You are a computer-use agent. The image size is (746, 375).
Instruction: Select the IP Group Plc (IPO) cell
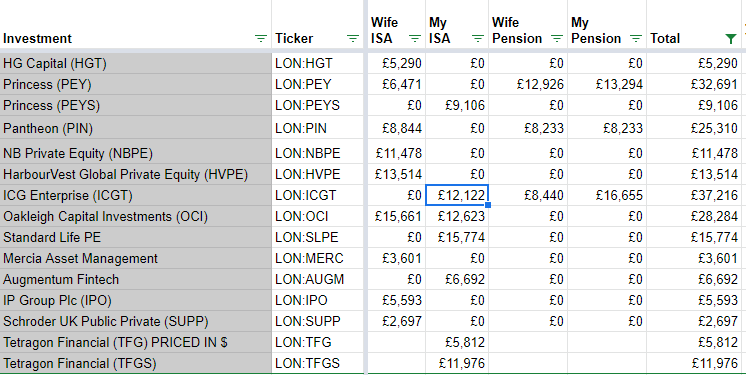pos(136,300)
